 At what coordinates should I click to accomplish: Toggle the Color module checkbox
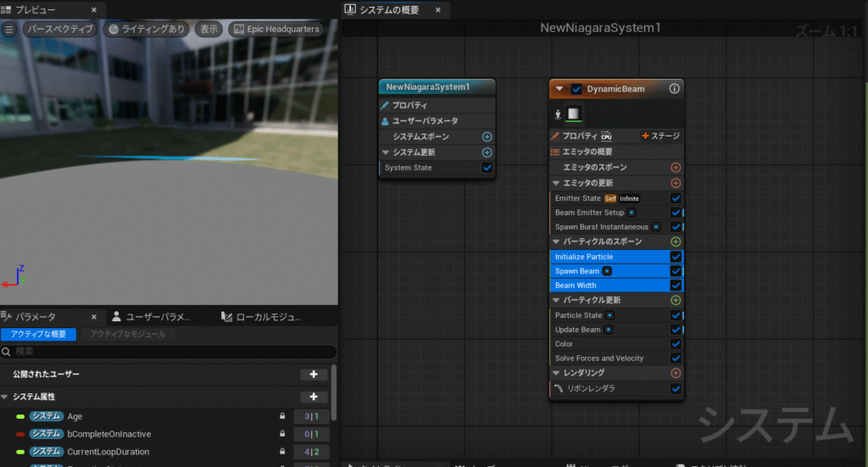pos(676,344)
